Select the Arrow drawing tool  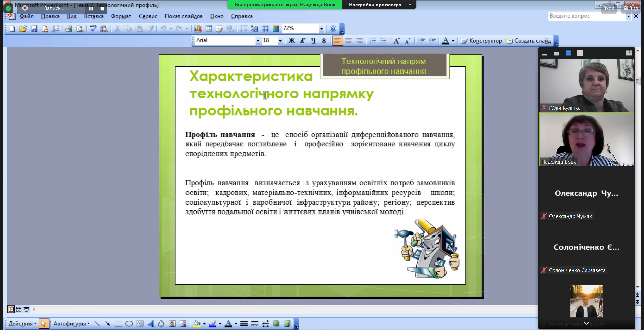[x=108, y=324]
